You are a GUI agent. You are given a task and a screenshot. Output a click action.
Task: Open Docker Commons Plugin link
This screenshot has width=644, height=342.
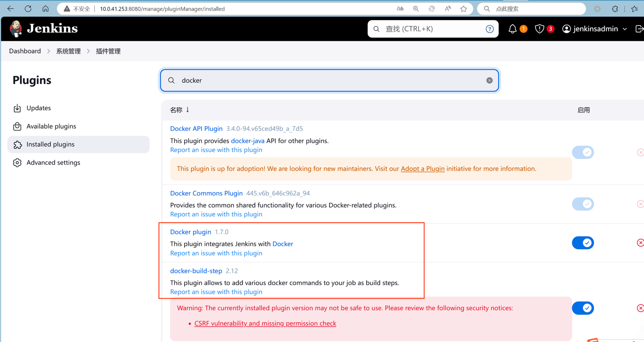(206, 193)
